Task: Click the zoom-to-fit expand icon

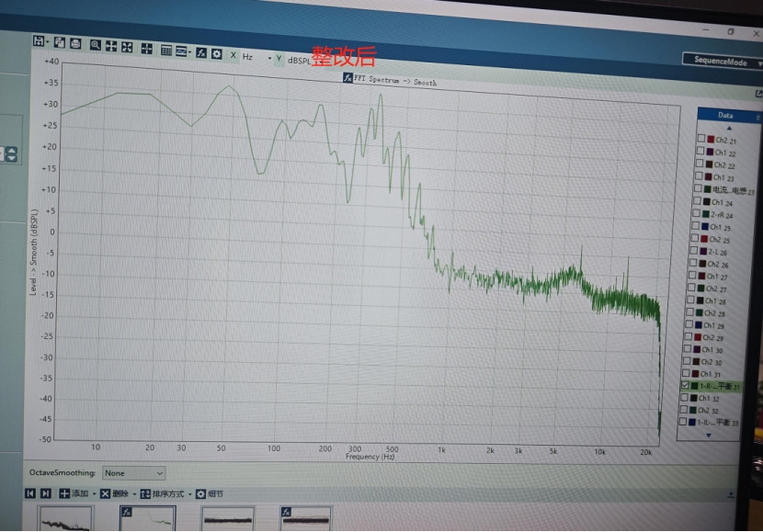Action: (x=127, y=47)
